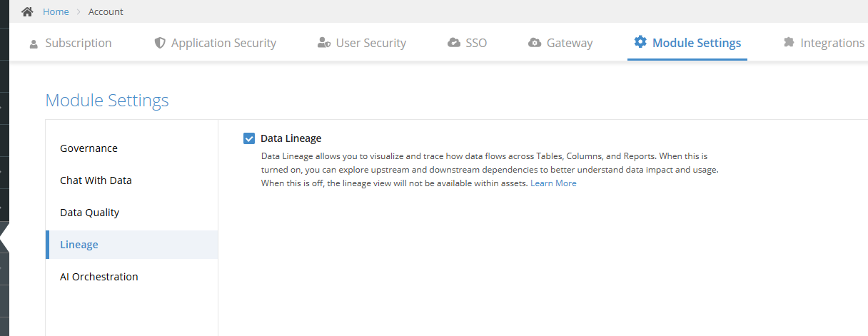Click the shield icon for Application Security
The height and width of the screenshot is (336, 868).
[x=160, y=43]
